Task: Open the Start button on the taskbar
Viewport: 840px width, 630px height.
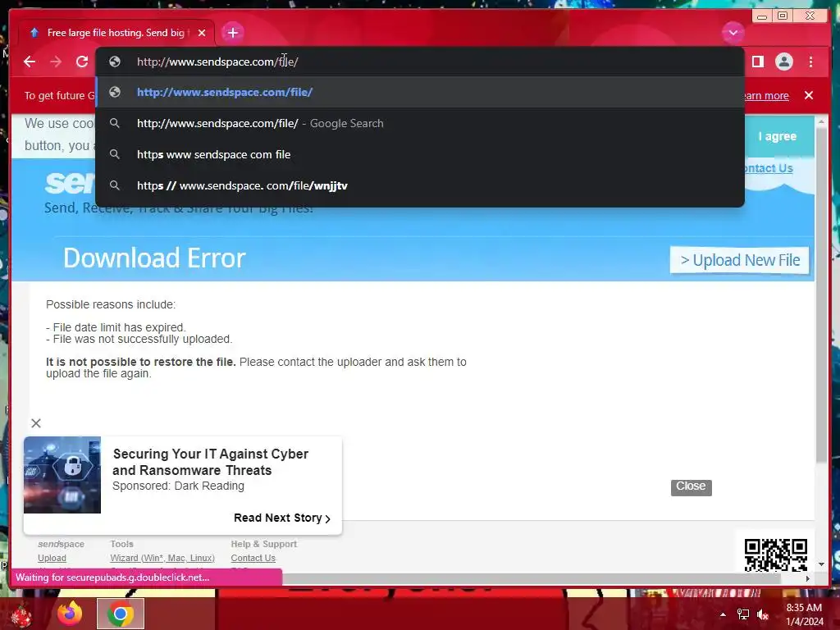Action: 21,615
